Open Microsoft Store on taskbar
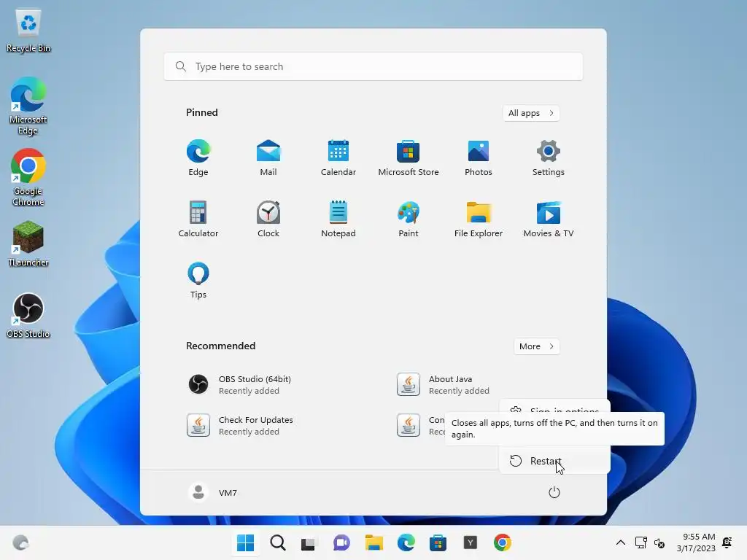 [438, 542]
